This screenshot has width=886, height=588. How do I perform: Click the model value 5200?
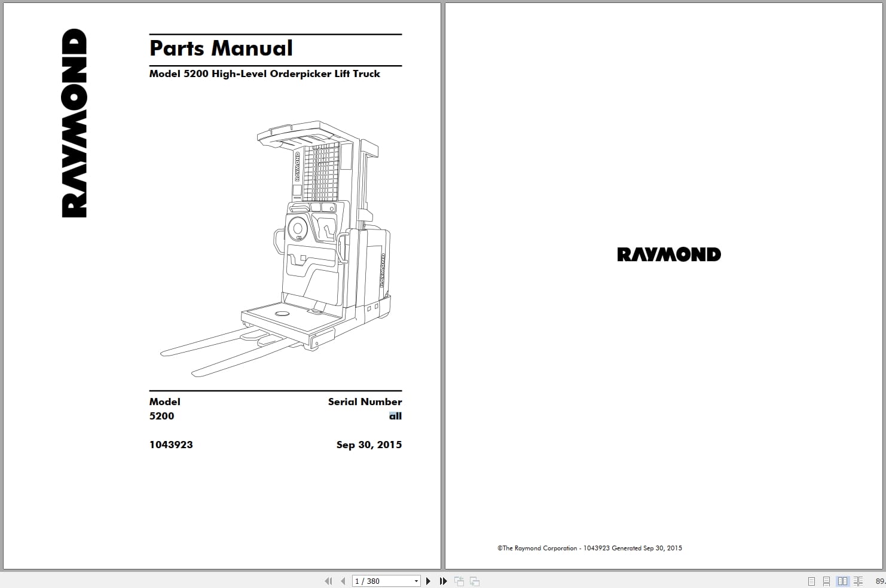pyautogui.click(x=161, y=416)
